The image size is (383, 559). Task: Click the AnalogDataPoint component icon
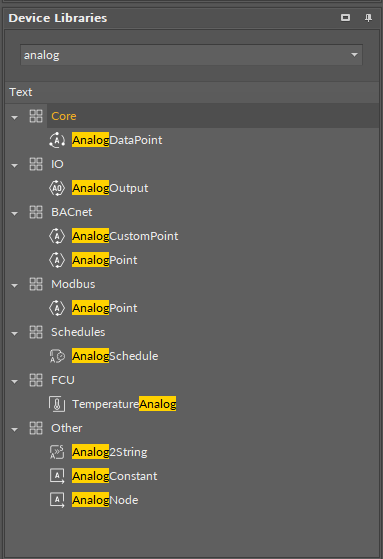pos(57,140)
